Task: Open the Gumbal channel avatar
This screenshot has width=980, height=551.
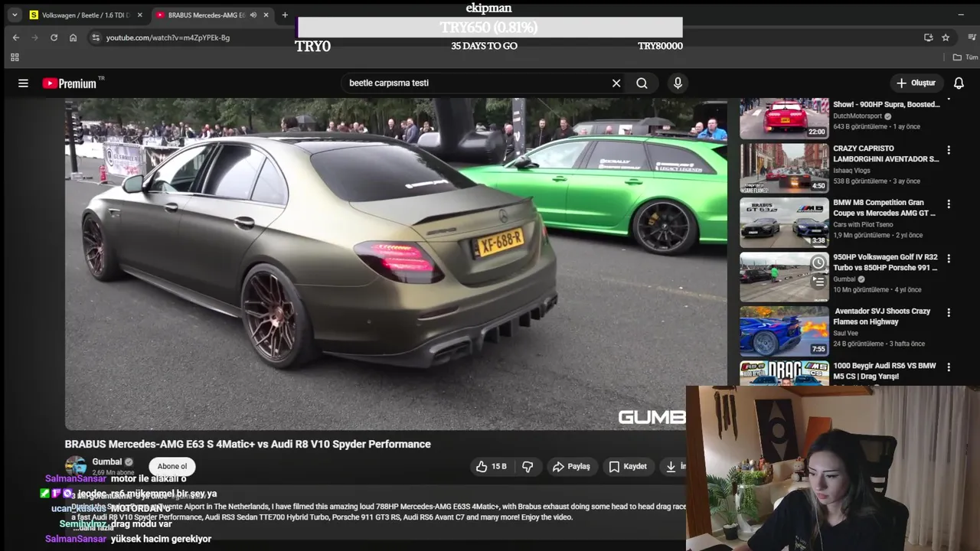Action: click(x=76, y=466)
